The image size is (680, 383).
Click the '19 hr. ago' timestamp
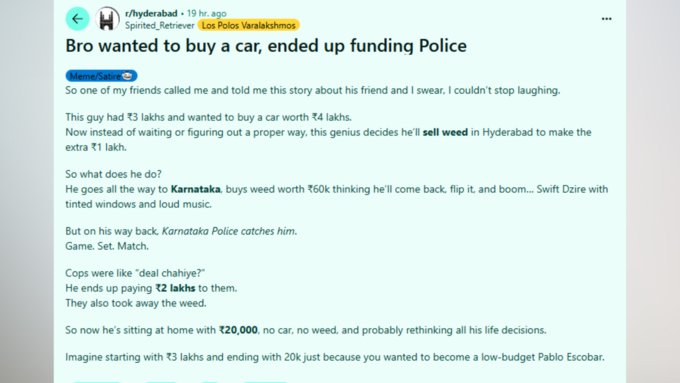coord(206,13)
